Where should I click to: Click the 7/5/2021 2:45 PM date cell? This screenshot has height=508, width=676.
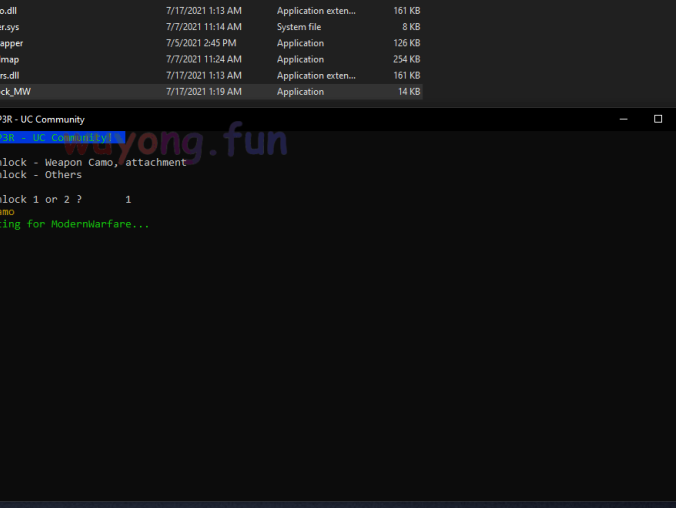pos(201,43)
